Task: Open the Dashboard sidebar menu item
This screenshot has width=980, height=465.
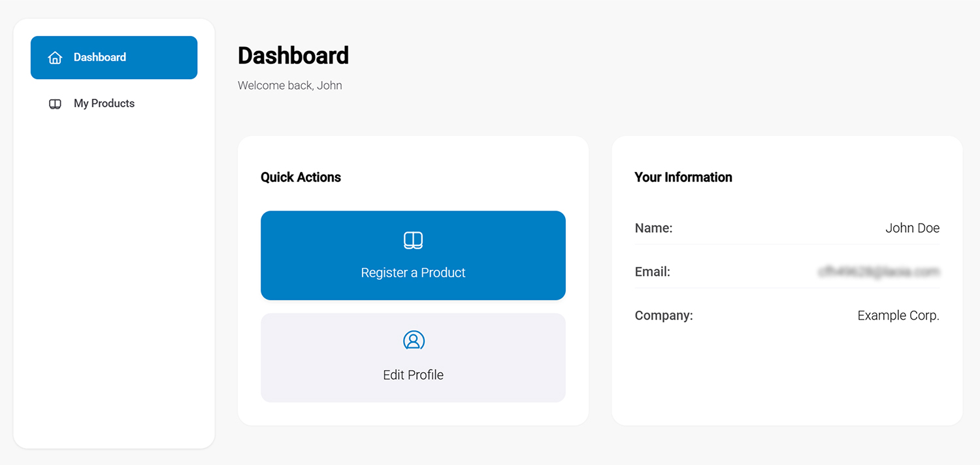Action: pos(114,58)
